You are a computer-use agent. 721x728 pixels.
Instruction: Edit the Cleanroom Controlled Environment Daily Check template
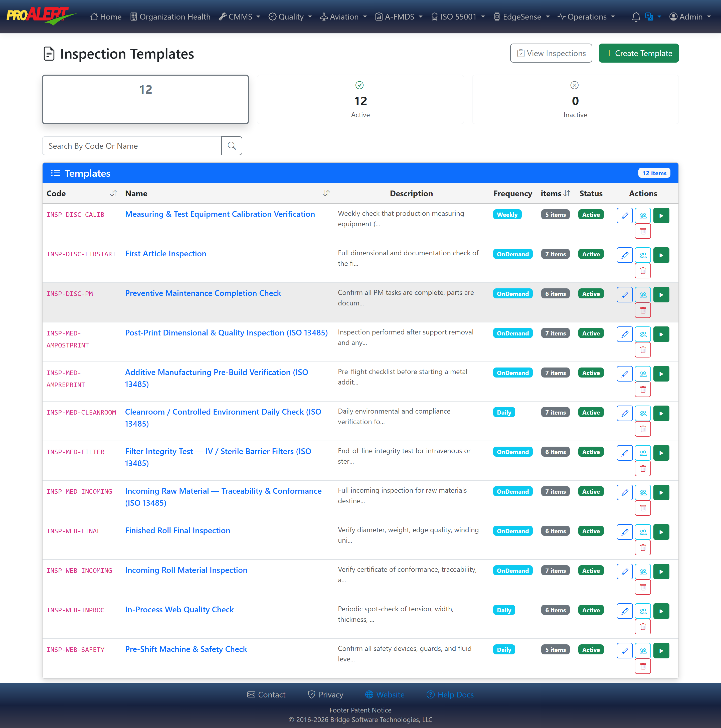point(625,413)
